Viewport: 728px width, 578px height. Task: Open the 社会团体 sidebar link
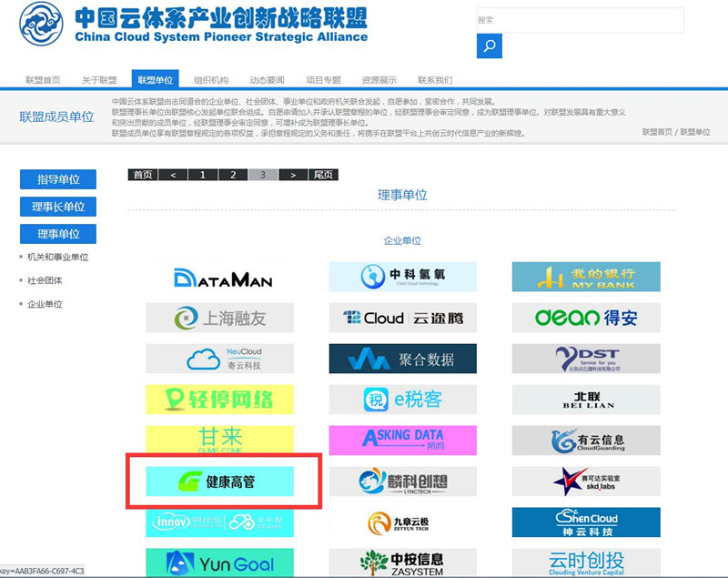point(45,280)
